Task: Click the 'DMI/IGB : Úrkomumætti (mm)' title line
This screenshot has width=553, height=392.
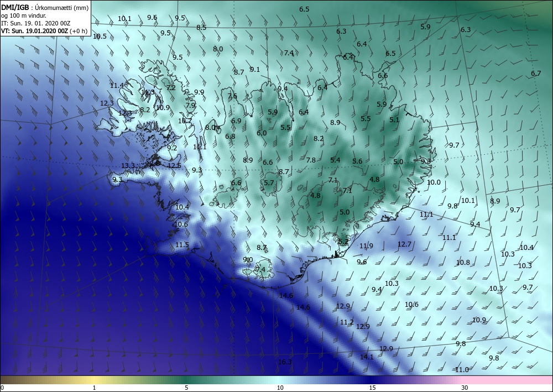Action: (44, 7)
